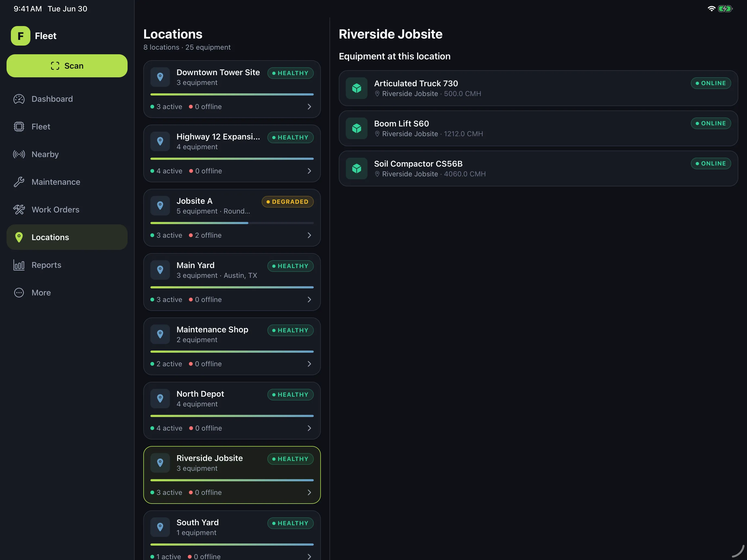Click the Wi-Fi status icon

(711, 9)
